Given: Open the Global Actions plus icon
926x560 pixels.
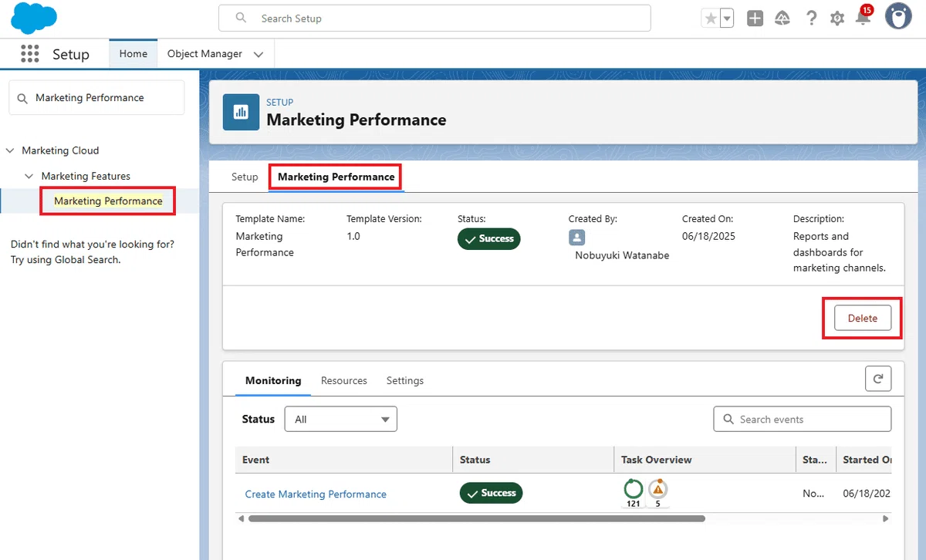Looking at the screenshot, I should coord(755,19).
